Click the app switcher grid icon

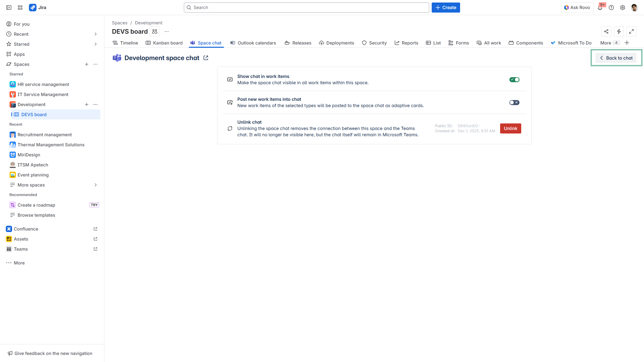coord(20,8)
